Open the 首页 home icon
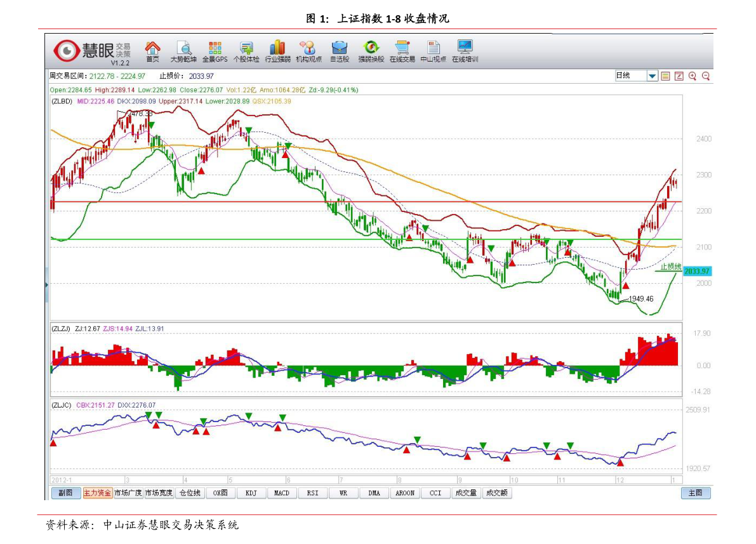756x544 pixels. pyautogui.click(x=152, y=48)
